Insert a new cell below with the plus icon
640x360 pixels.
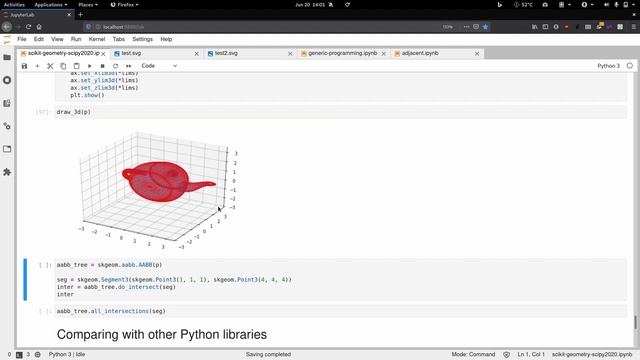click(x=37, y=66)
